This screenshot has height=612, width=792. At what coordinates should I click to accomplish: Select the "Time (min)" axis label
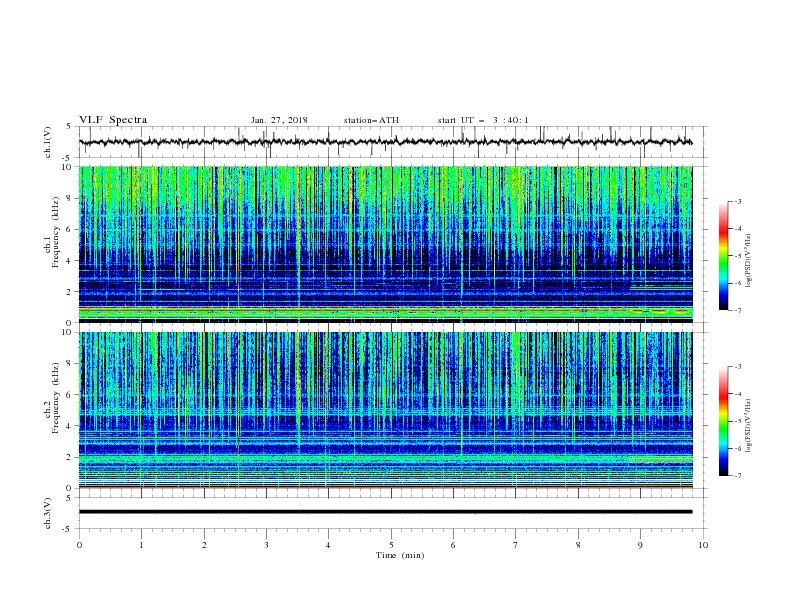tap(400, 555)
